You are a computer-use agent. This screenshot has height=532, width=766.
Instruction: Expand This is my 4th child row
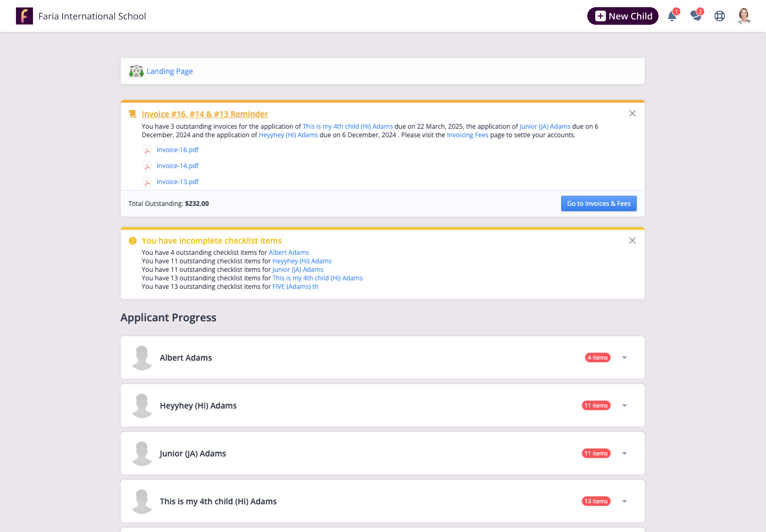(x=624, y=501)
